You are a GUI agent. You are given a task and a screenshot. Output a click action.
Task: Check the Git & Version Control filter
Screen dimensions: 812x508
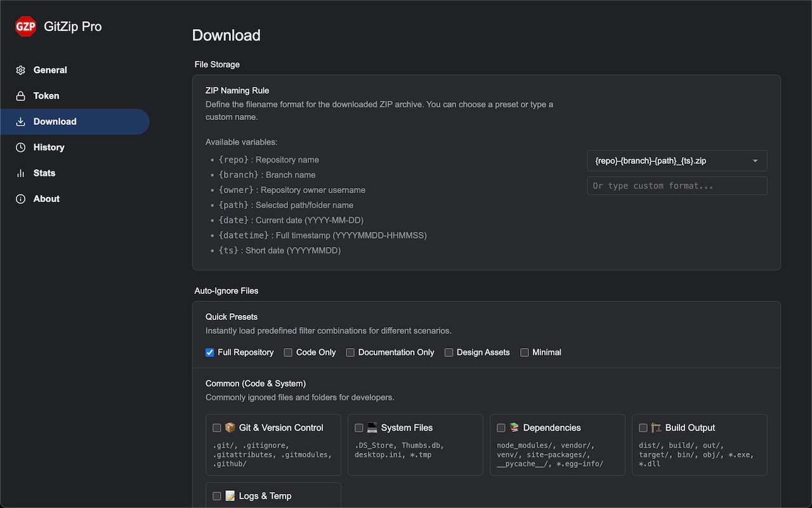click(x=217, y=428)
